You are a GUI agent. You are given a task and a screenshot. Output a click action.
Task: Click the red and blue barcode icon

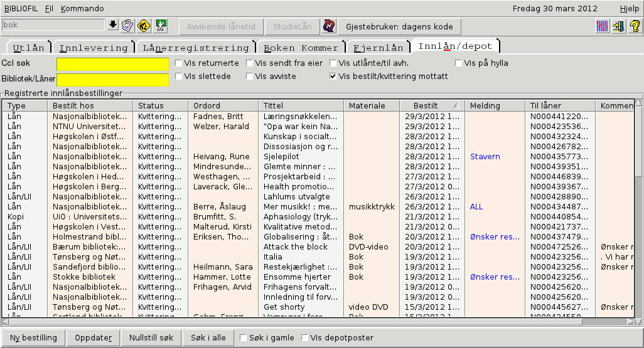(603, 26)
